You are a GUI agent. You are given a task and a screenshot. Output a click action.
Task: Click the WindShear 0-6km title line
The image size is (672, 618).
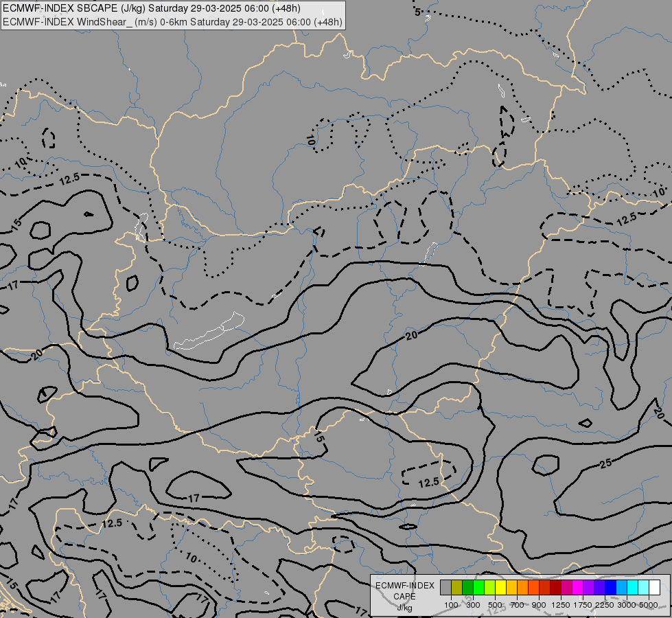point(172,22)
